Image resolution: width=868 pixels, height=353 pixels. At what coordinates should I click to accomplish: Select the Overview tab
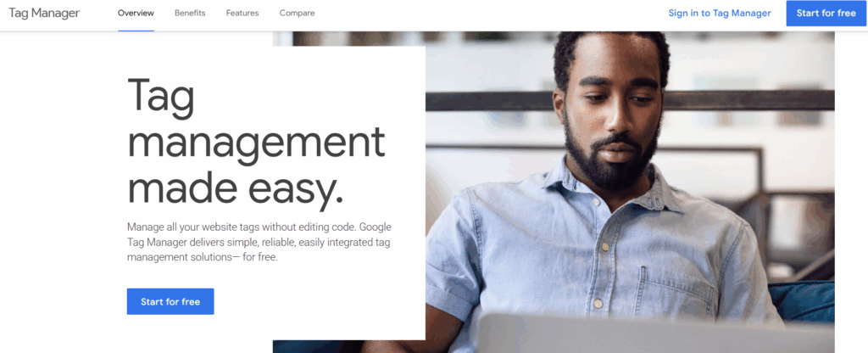(x=136, y=14)
